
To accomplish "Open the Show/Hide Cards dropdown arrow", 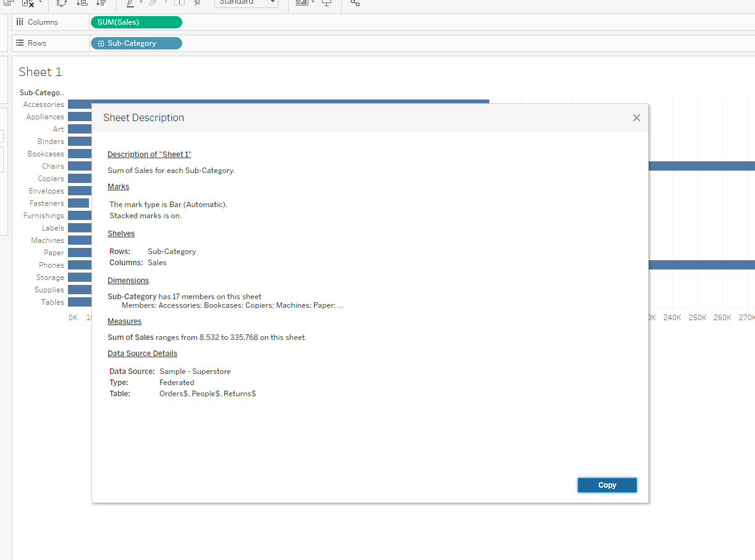I will coord(313,2).
